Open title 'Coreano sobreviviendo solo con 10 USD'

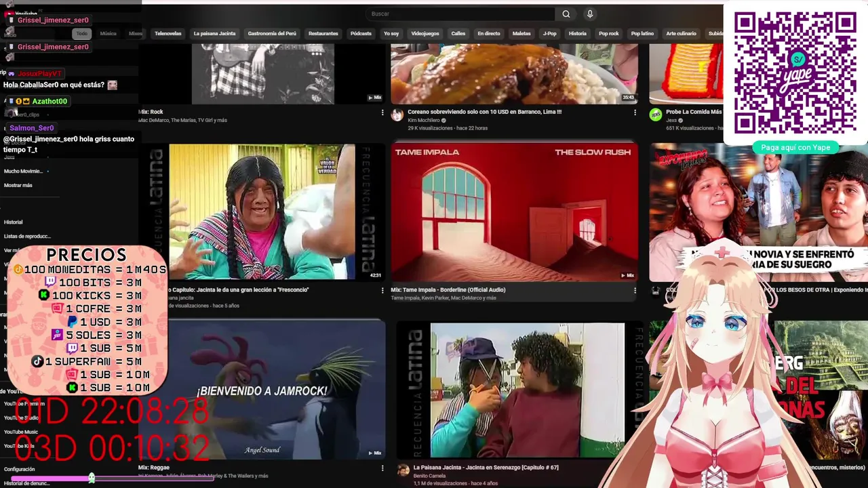point(485,113)
